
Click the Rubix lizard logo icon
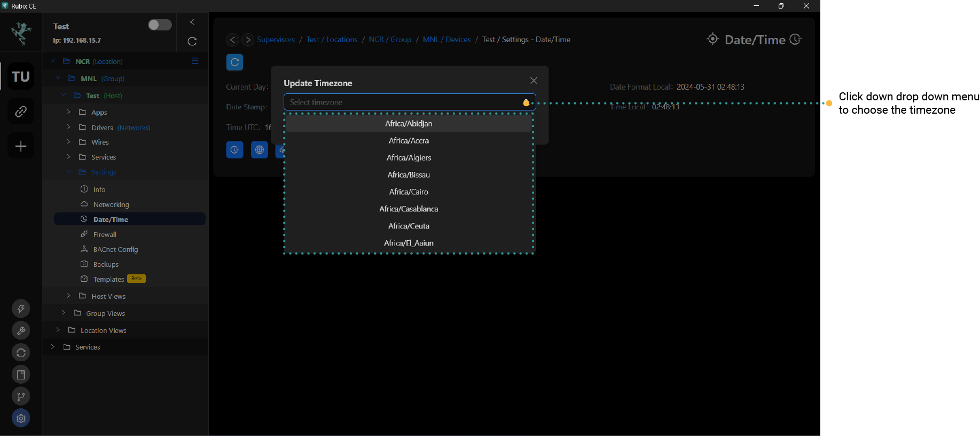point(21,33)
